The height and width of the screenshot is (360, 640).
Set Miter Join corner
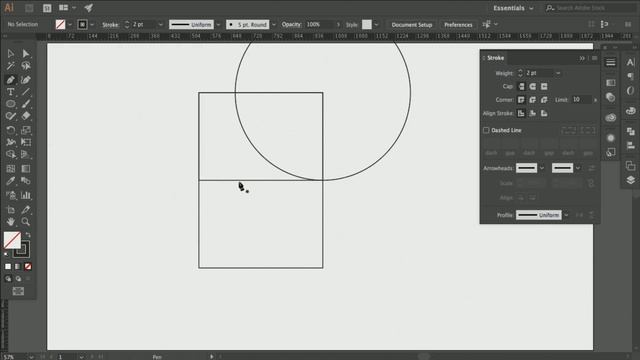click(521, 100)
